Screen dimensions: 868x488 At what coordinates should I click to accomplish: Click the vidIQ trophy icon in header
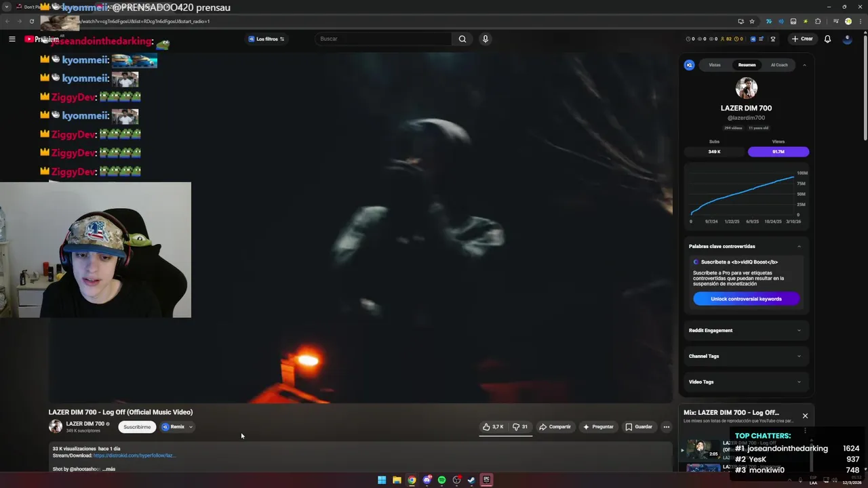click(x=772, y=39)
